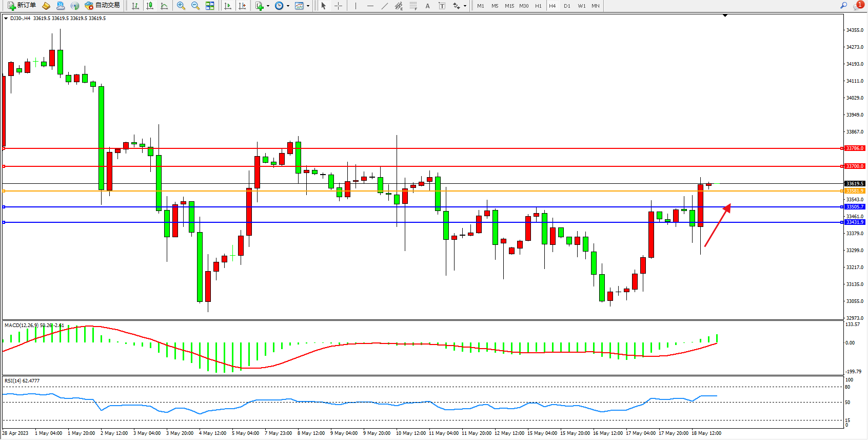Toggle 自动交易 AutoTrading on or off
This screenshot has width=868, height=440.
point(103,6)
